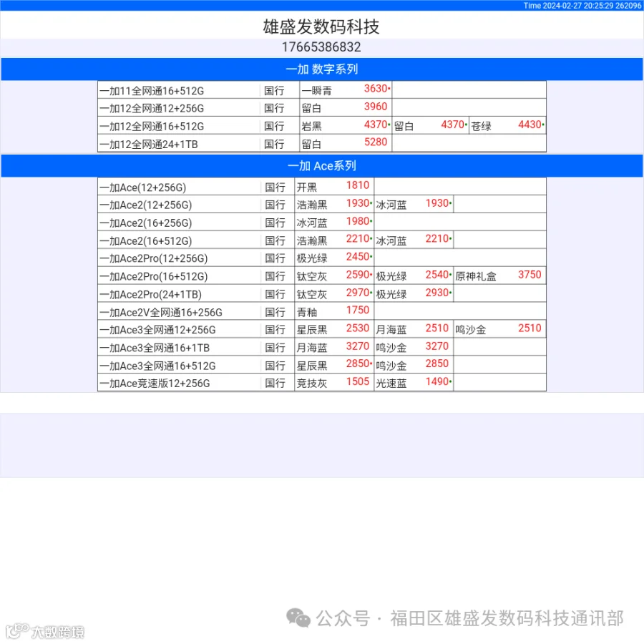Click price 3960 in 一加12 12+256G row
This screenshot has height=644, width=644.
[x=376, y=107]
